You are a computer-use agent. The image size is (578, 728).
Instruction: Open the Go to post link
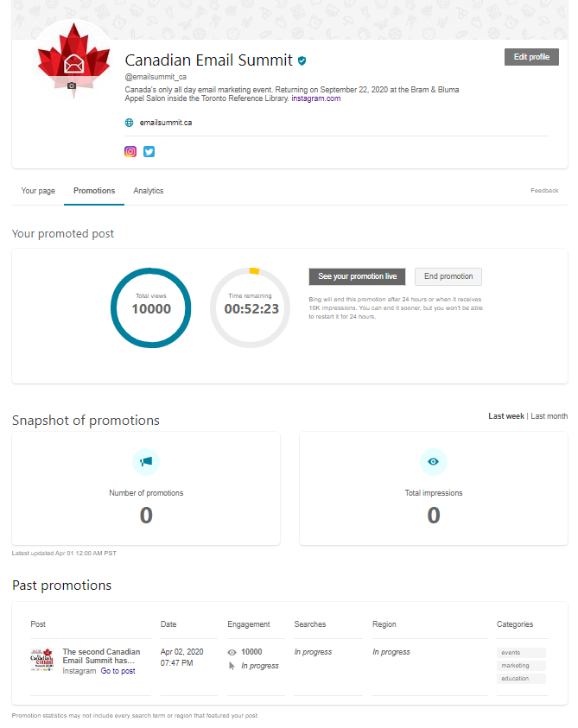(118, 671)
